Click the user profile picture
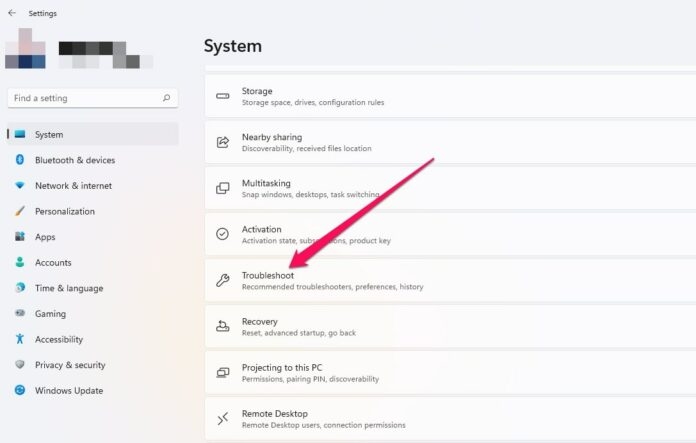Screen dimensions: 696x443 pos(25,49)
